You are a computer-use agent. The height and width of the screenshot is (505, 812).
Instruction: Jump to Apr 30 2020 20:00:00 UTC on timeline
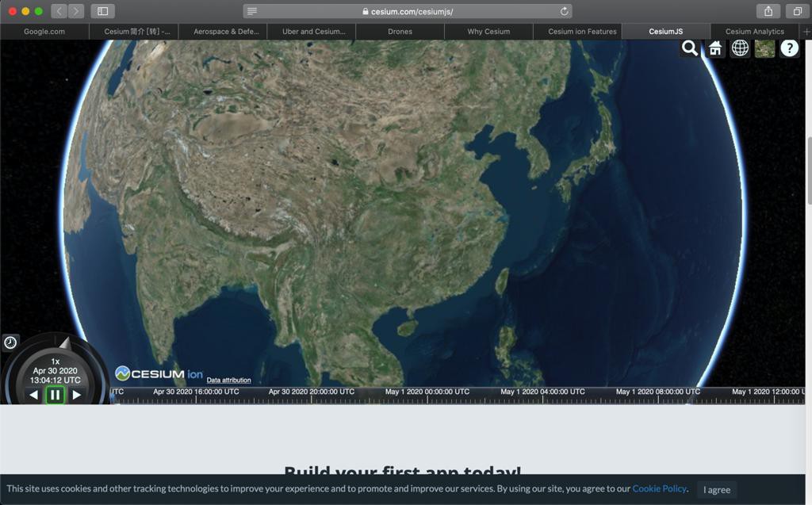(311, 392)
